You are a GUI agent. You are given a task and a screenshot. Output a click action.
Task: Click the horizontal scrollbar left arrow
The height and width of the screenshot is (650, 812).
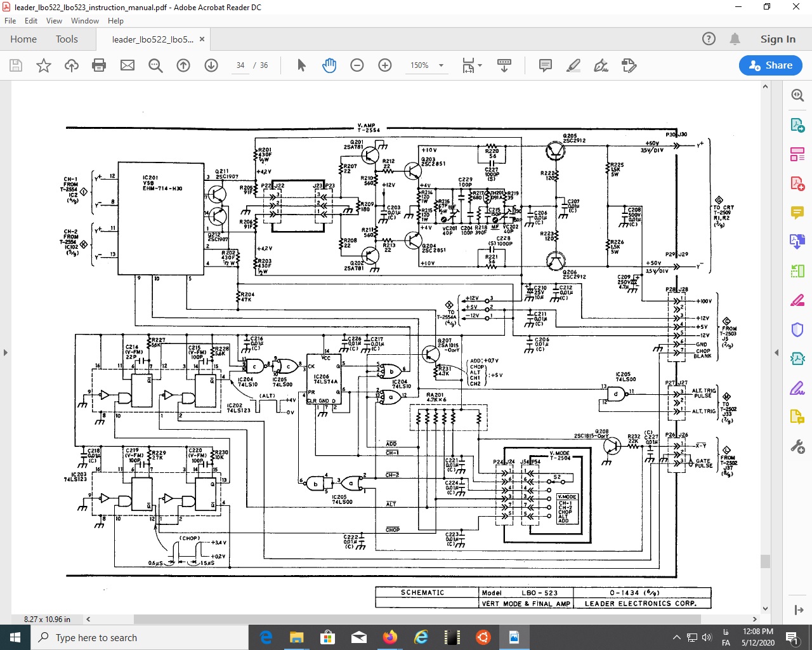click(88, 619)
